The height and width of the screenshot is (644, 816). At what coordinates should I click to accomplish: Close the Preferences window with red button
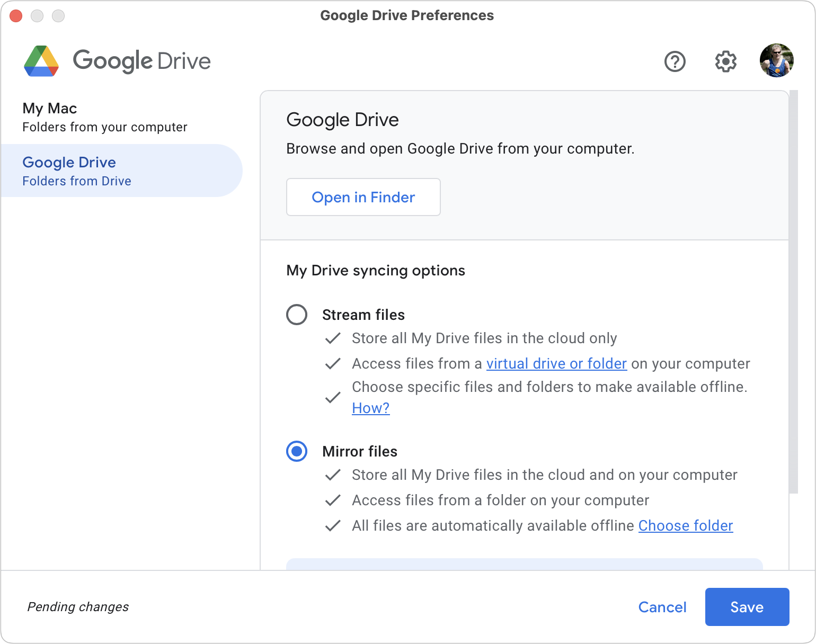tap(16, 16)
